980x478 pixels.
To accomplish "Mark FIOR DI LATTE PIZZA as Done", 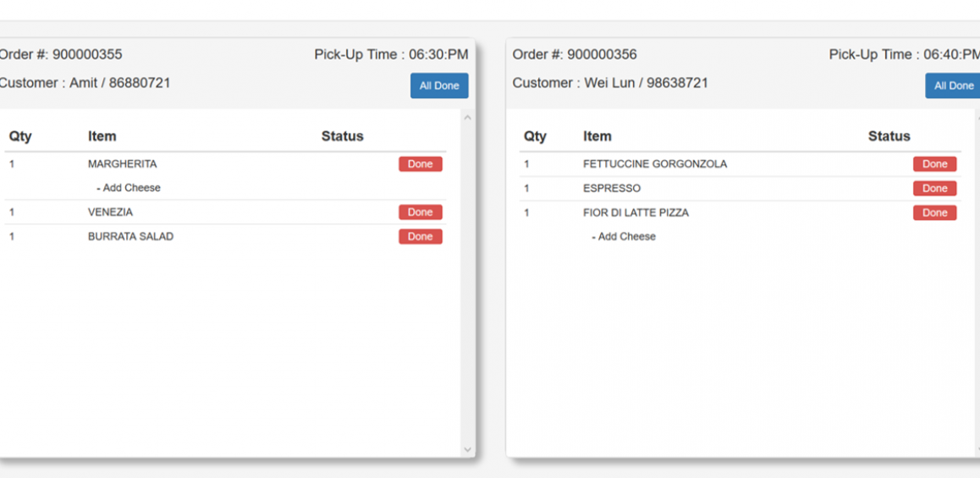I will coord(934,213).
